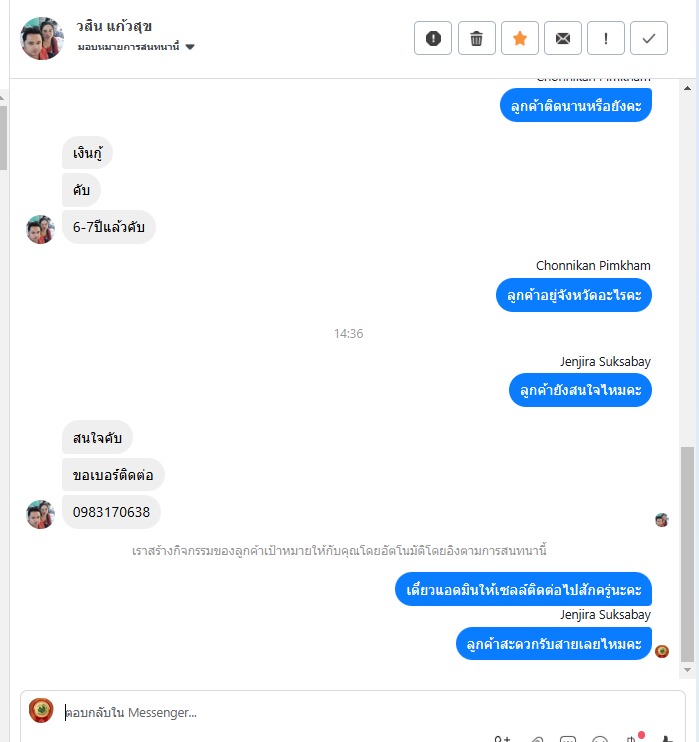Image resolution: width=699 pixels, height=742 pixels.
Task: Expand the มอบหมายการสนทนานี้ assignment dropdown
Action: [136, 47]
